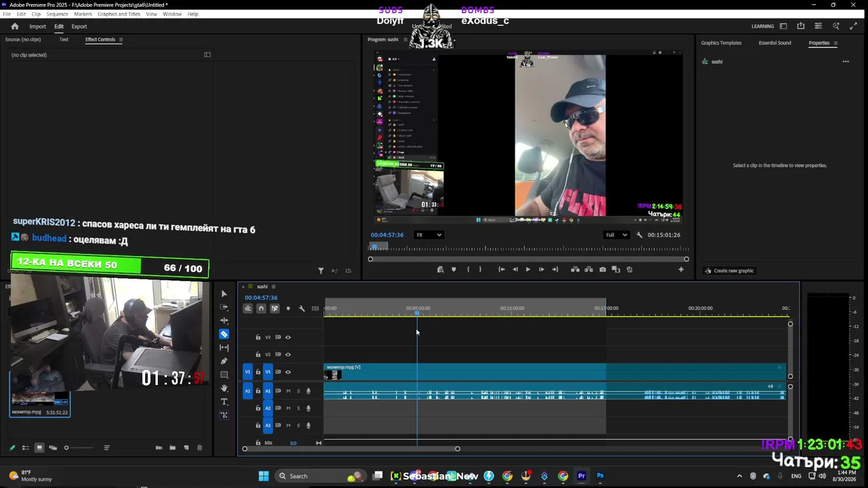Viewport: 868px width, 488px height.
Task: Mute audio track A1
Action: point(288,391)
